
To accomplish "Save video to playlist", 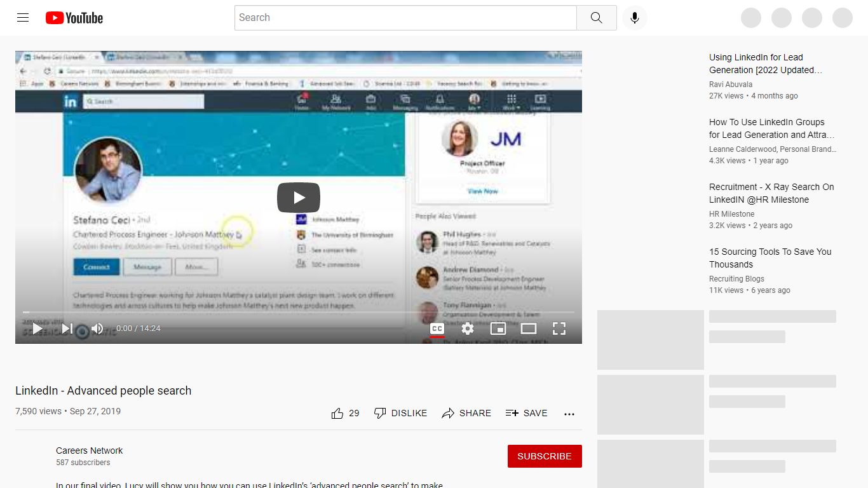I will click(526, 413).
